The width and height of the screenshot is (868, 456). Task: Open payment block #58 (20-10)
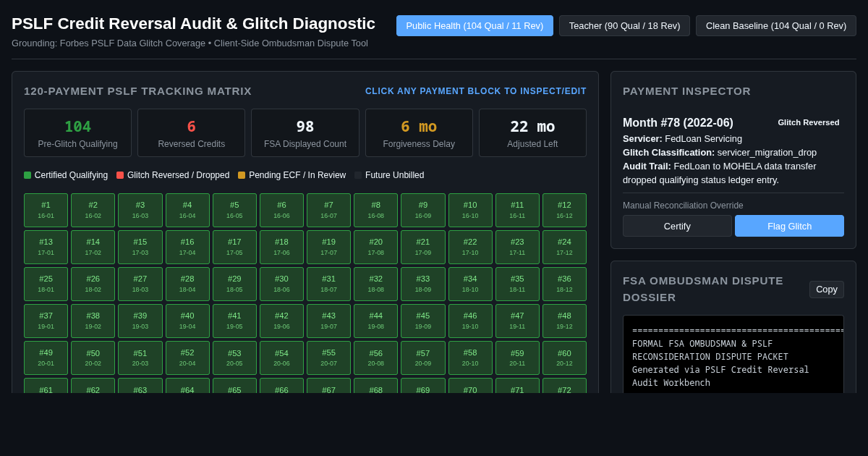(x=470, y=358)
